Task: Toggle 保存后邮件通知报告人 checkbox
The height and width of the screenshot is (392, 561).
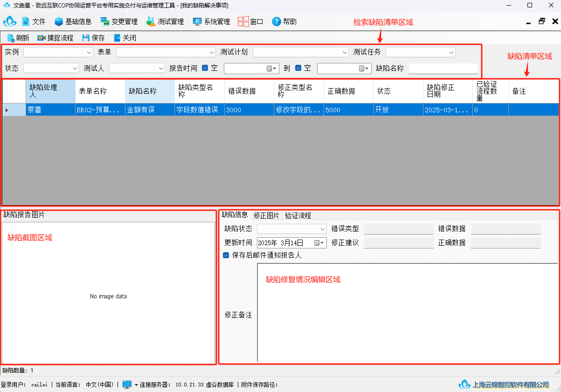Action: tap(226, 255)
